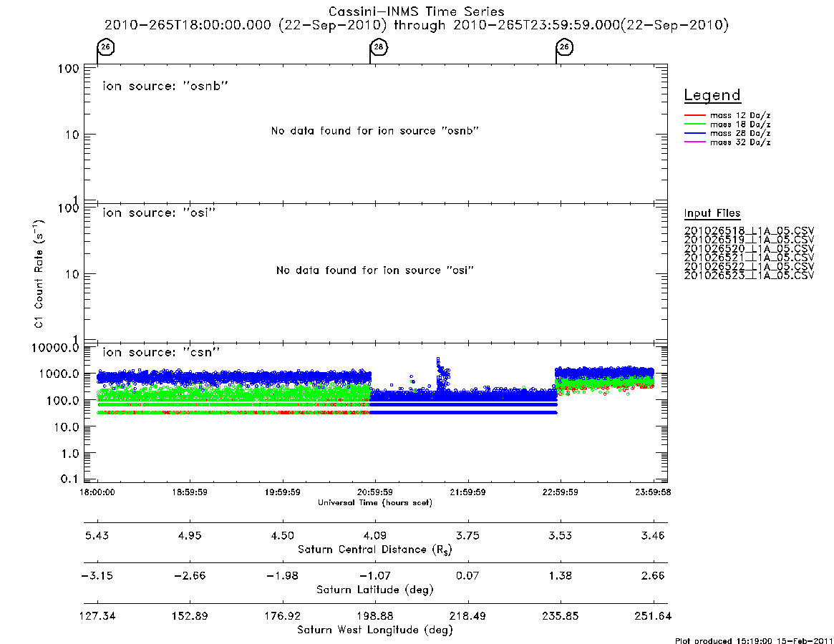This screenshot has height=644, width=834.
Task: Click the 19:59:59 time tick label
Action: click(283, 492)
